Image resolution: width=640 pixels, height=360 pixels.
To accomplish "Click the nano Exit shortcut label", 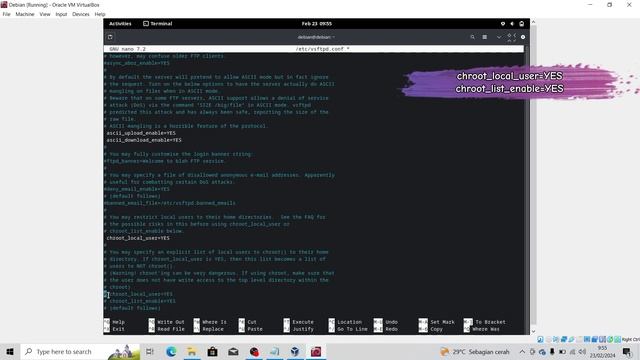I will [118, 329].
